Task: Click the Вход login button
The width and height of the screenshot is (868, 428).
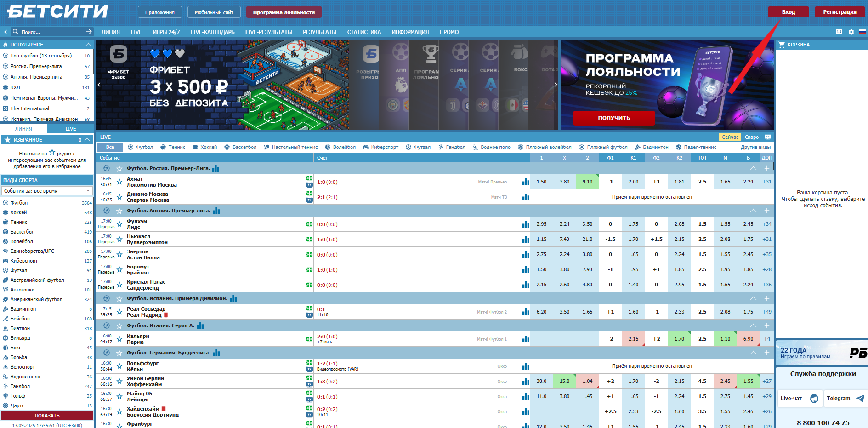Action: click(x=789, y=12)
